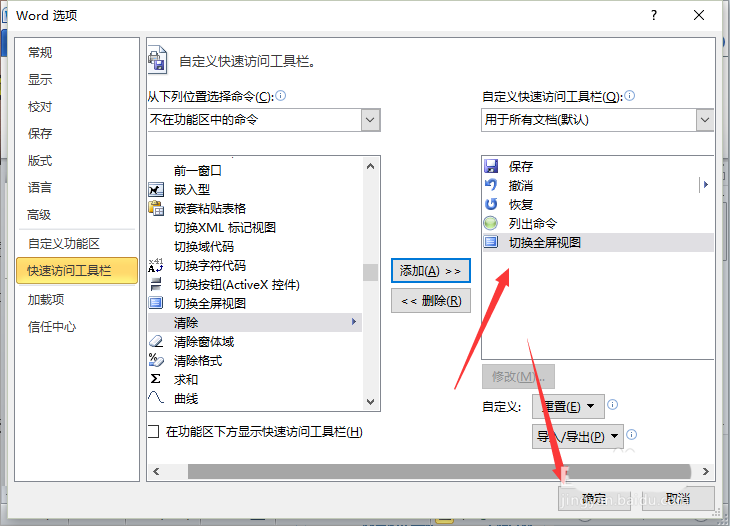730x526 pixels.
Task: Switch to the 自定义功能区 category
Action: (x=64, y=243)
